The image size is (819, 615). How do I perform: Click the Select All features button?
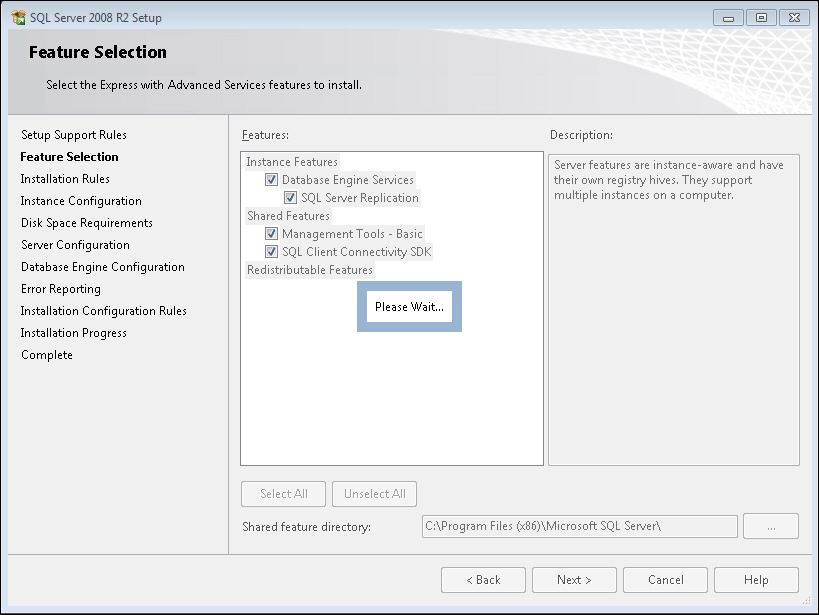283,494
